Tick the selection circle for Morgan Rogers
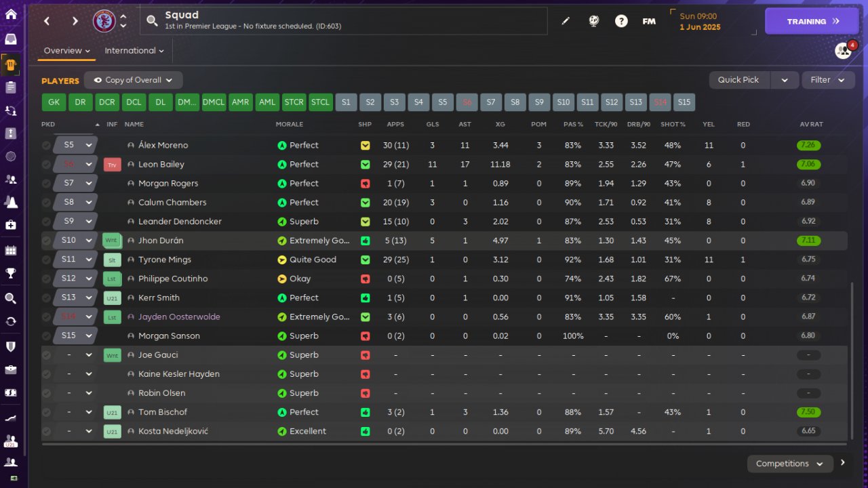868x488 pixels. point(46,183)
